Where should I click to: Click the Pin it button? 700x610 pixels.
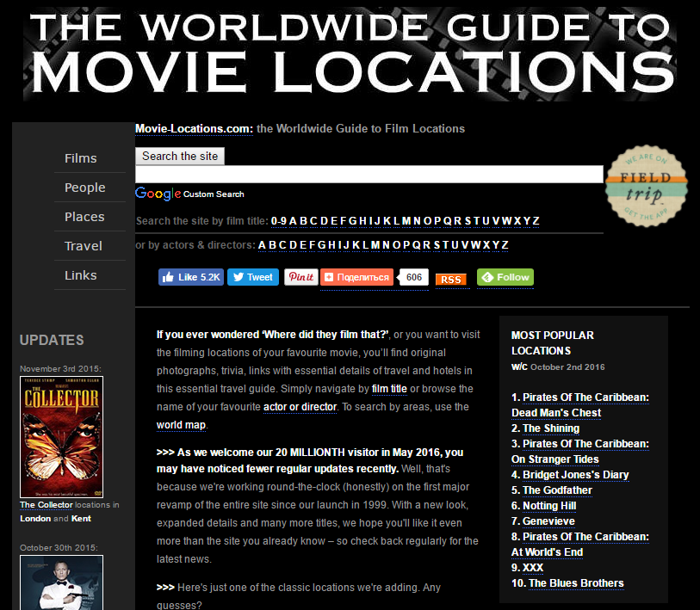pyautogui.click(x=300, y=277)
